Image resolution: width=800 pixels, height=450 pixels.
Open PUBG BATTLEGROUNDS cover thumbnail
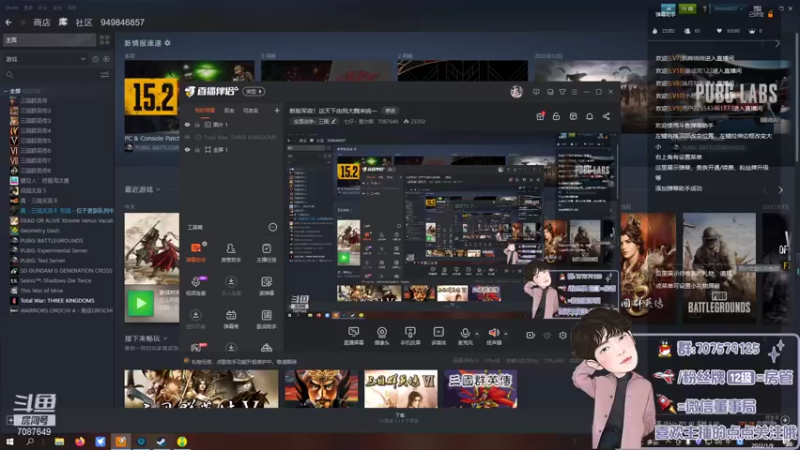[719, 267]
